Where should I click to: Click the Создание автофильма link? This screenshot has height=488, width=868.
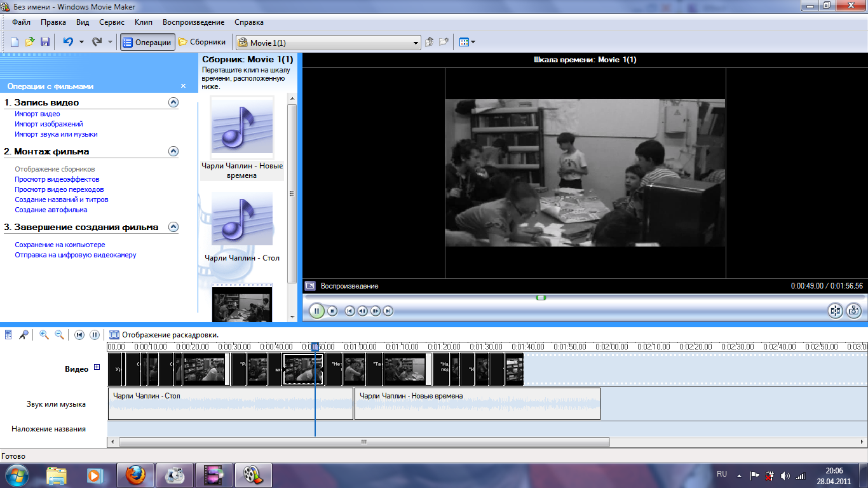coord(51,210)
